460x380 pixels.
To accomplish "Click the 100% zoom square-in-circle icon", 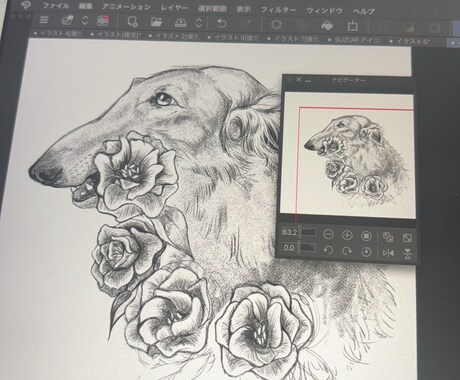I will [366, 236].
